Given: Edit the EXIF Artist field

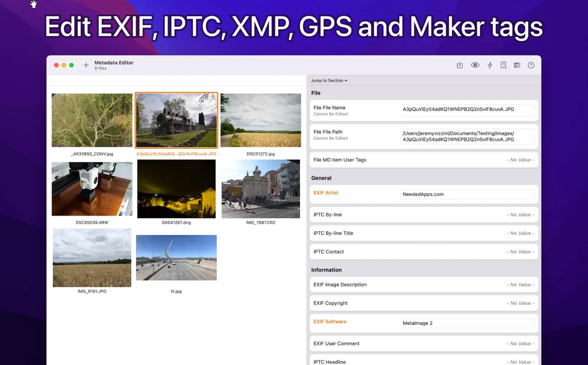Looking at the screenshot, I should (467, 194).
